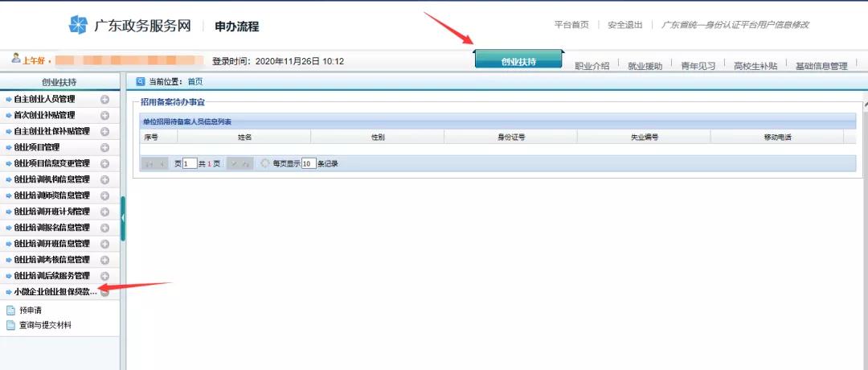Collapse the 小微企业创业担保贷款 menu section
The height and width of the screenshot is (370, 868).
pos(104,293)
